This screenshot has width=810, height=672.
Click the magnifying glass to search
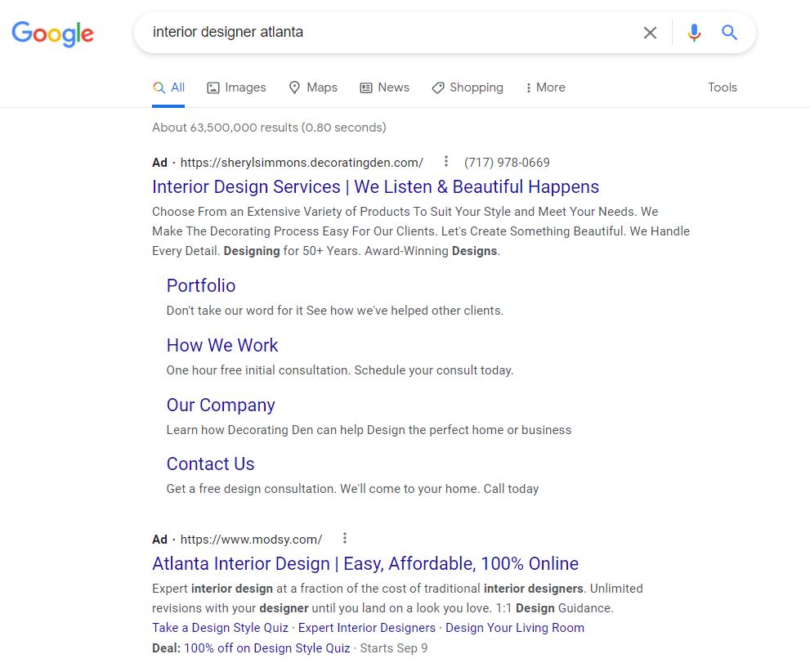click(x=729, y=33)
